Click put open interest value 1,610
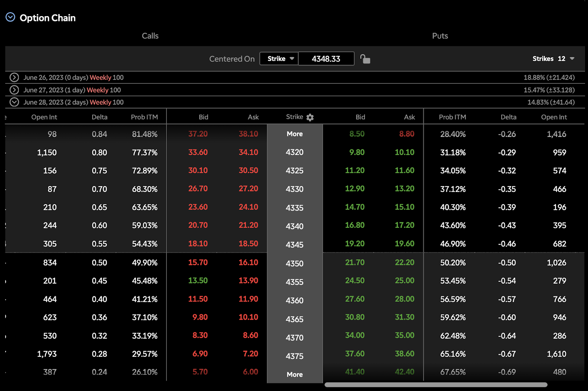The width and height of the screenshot is (588, 391). pos(557,354)
